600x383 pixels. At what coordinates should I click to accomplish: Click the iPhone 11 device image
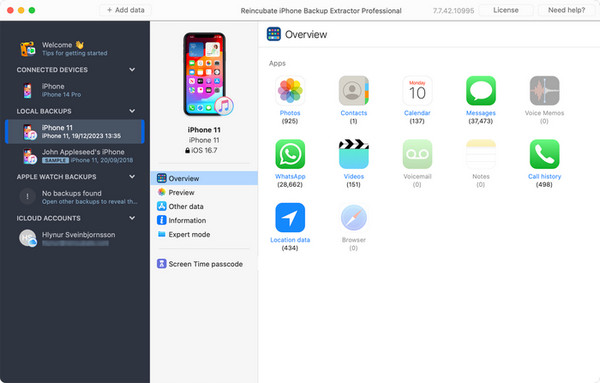pos(204,74)
